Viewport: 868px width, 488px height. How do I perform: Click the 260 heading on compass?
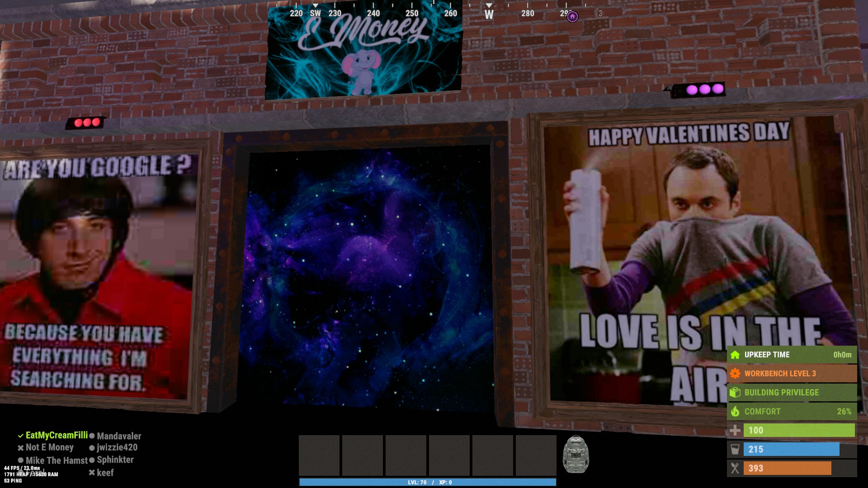coord(451,14)
